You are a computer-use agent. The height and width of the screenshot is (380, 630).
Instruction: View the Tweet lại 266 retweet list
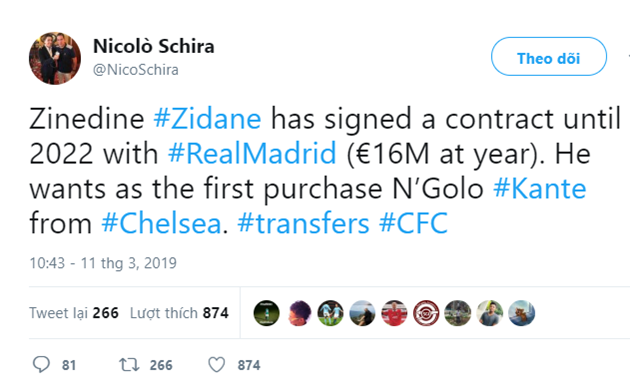(74, 313)
